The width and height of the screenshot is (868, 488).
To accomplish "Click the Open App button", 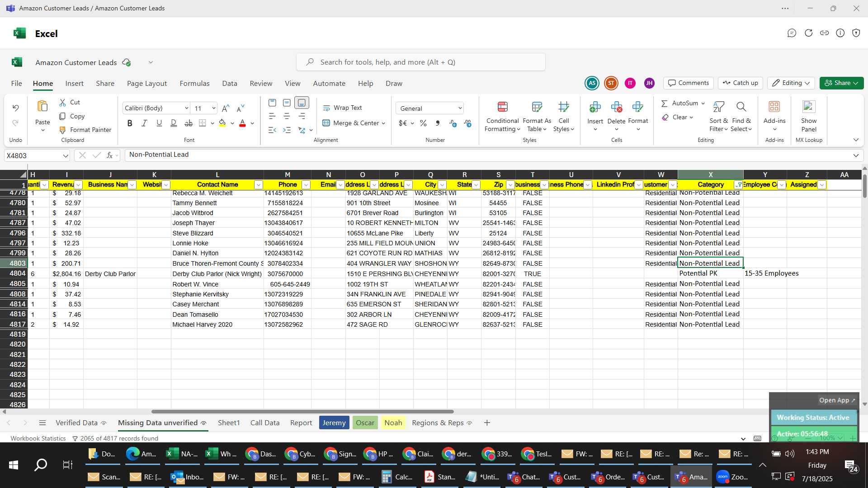I will (837, 400).
